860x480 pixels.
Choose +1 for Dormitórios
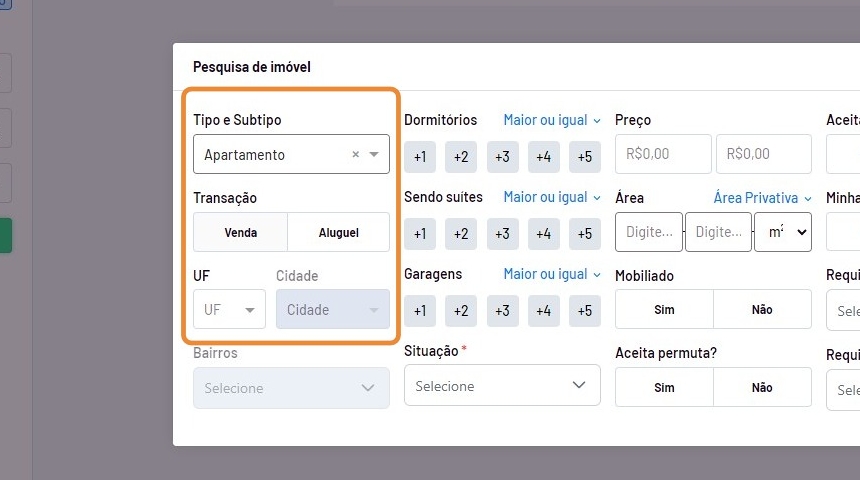420,157
